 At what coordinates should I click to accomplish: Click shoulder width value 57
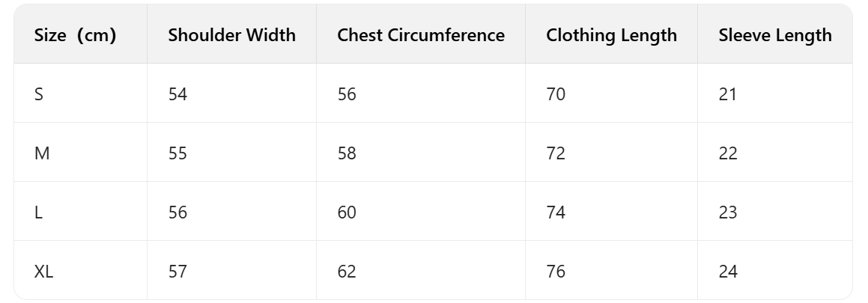(x=177, y=272)
